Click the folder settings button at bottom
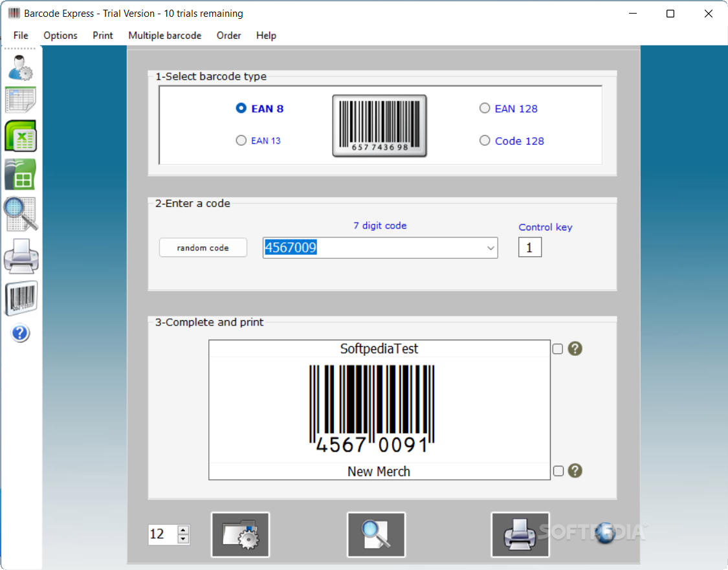The width and height of the screenshot is (728, 570). pyautogui.click(x=241, y=534)
